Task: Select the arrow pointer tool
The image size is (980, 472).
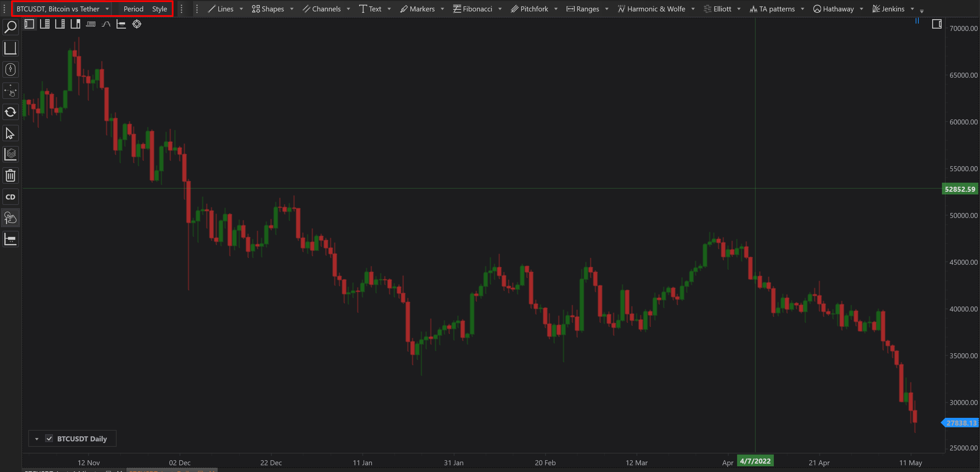Action: [10, 133]
